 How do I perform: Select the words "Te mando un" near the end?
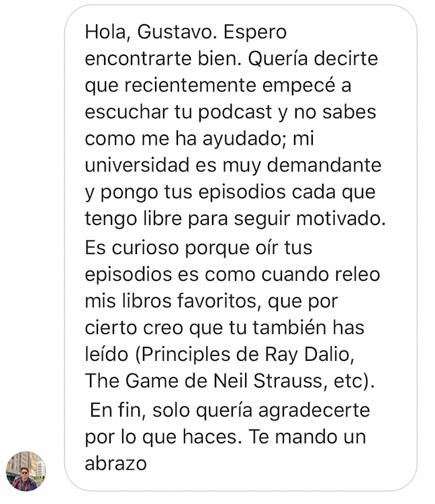coord(307,437)
